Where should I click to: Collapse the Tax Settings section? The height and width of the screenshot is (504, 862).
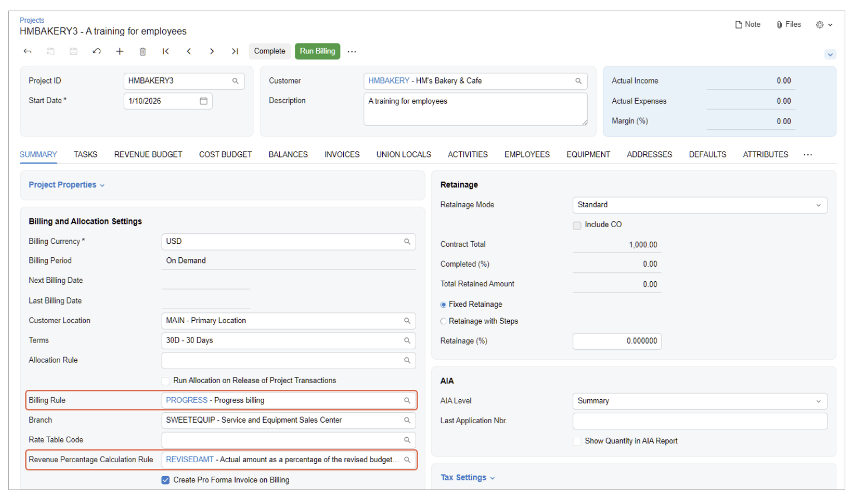pyautogui.click(x=468, y=478)
